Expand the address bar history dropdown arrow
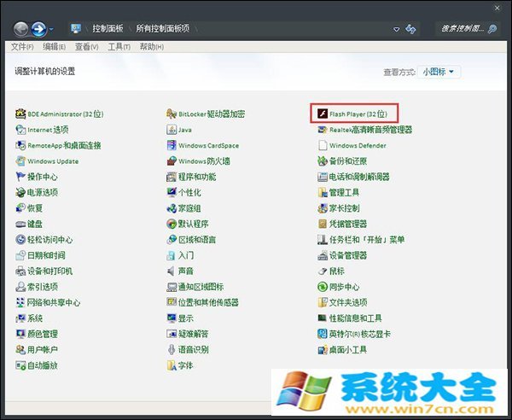The image size is (512, 420). click(397, 29)
